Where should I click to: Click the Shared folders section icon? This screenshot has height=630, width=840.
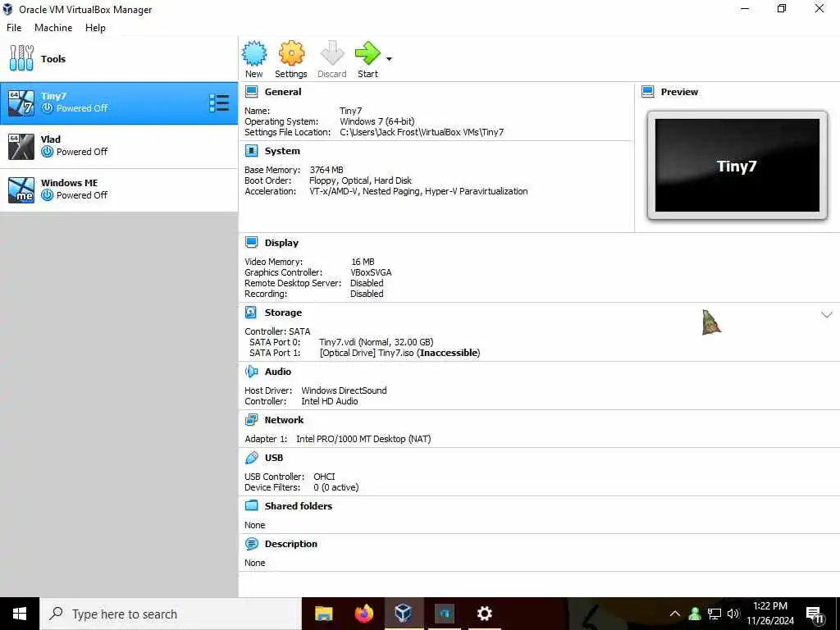pyautogui.click(x=251, y=505)
